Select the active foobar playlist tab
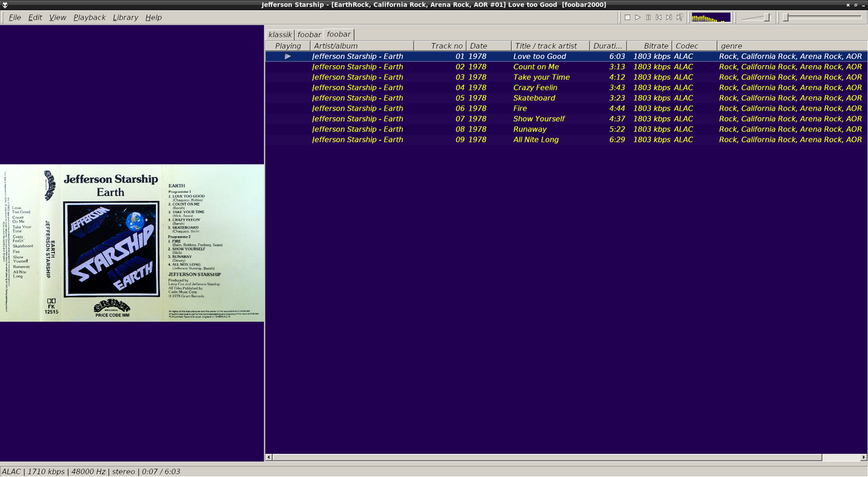Viewport: 868px width, 477px height. pos(339,34)
